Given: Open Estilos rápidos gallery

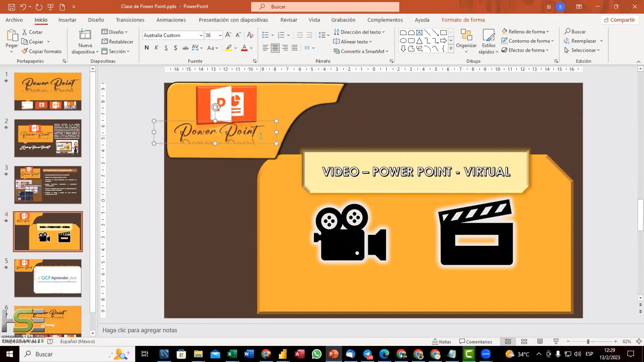Looking at the screenshot, I should pos(489,41).
